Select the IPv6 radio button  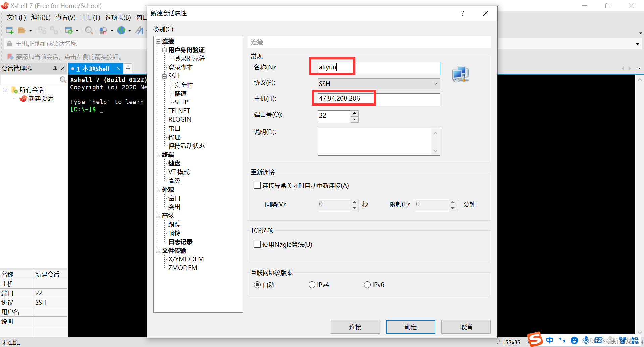[x=367, y=285]
